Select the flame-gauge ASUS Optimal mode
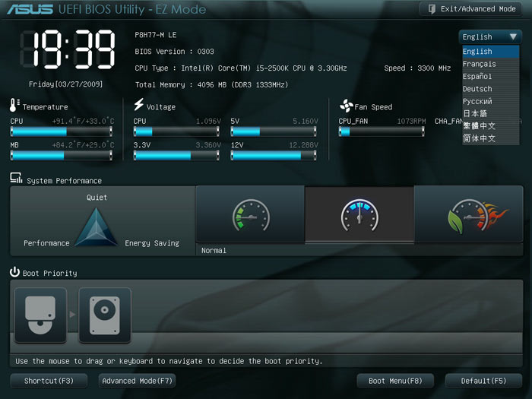This screenshot has height=399, width=532. click(469, 214)
